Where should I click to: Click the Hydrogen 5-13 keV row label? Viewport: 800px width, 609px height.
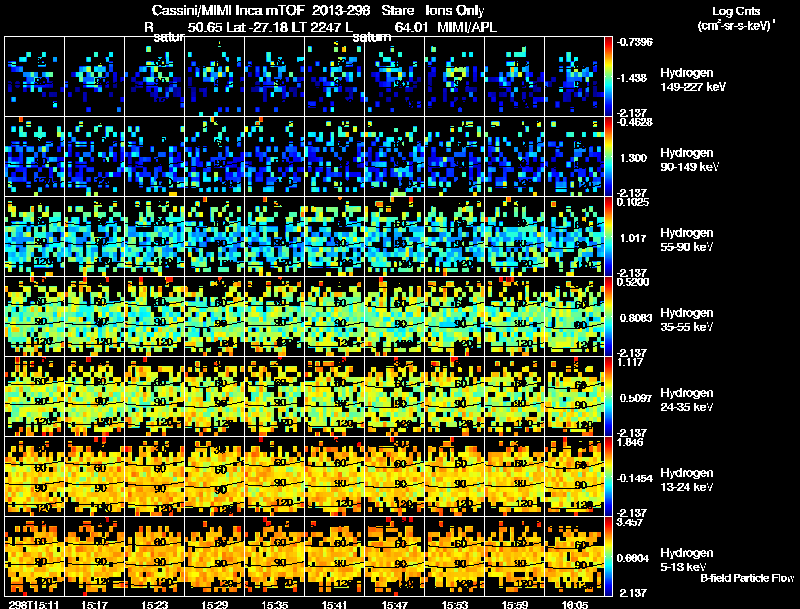(x=686, y=560)
